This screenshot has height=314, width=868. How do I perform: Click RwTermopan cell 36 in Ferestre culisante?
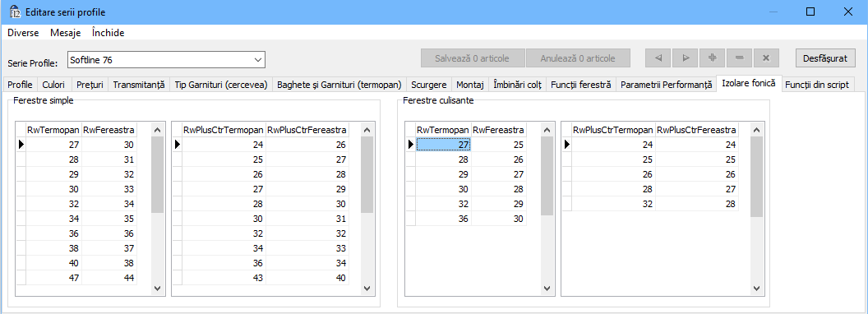click(443, 218)
